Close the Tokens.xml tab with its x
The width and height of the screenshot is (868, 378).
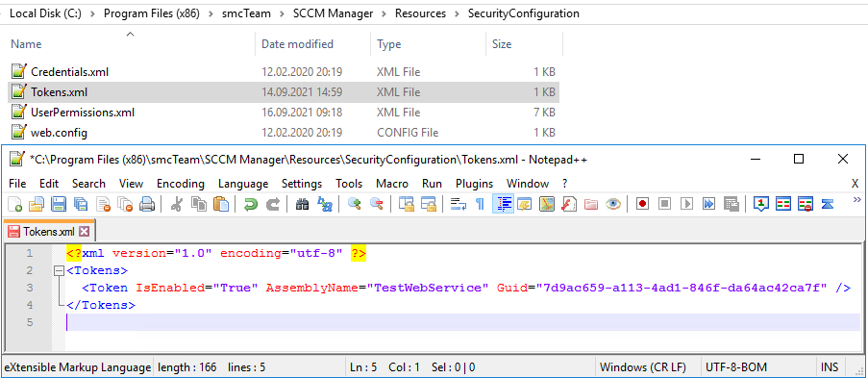[x=85, y=231]
